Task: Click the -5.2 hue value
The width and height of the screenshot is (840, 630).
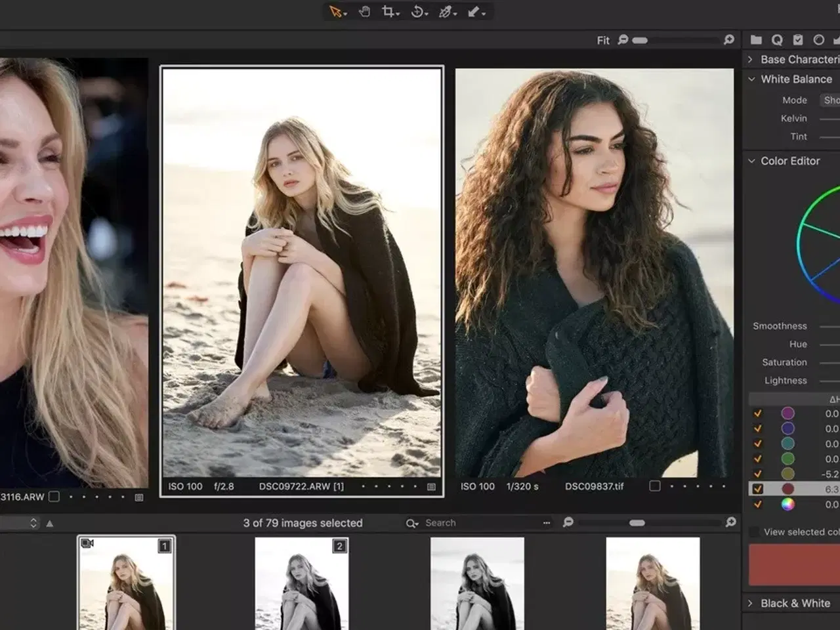Action: [830, 474]
